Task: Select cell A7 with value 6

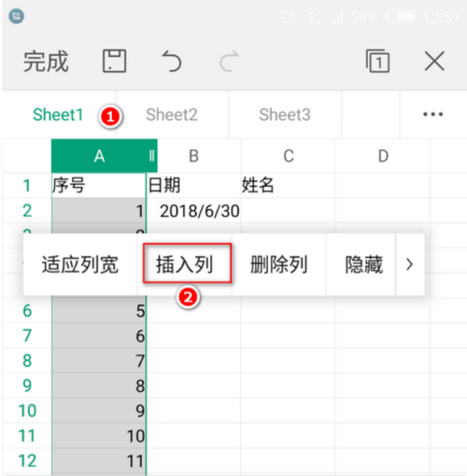Action: (99, 336)
